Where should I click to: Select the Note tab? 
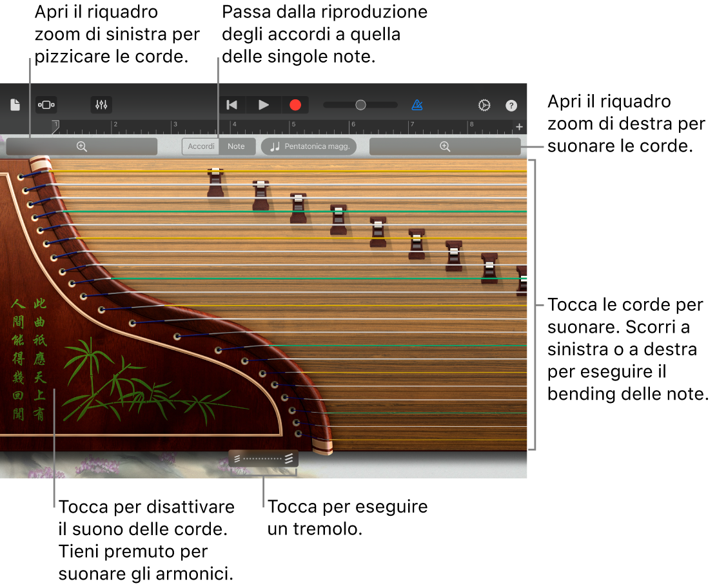(x=237, y=146)
